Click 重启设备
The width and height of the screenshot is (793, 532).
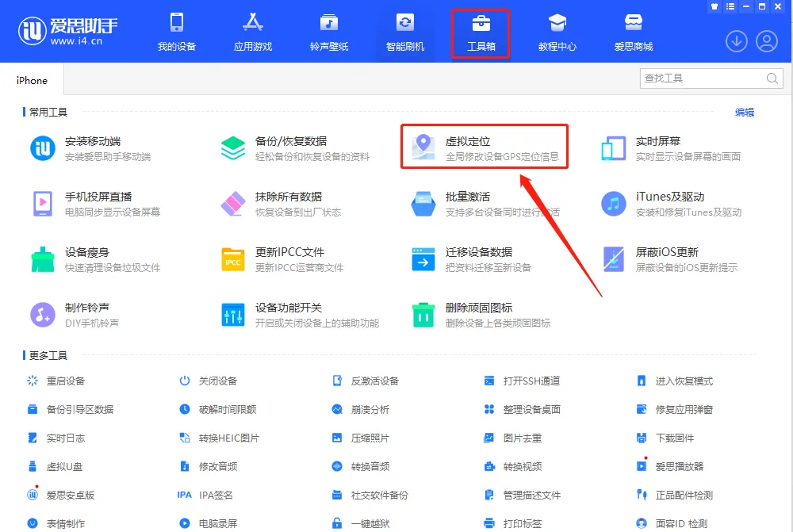[56, 381]
